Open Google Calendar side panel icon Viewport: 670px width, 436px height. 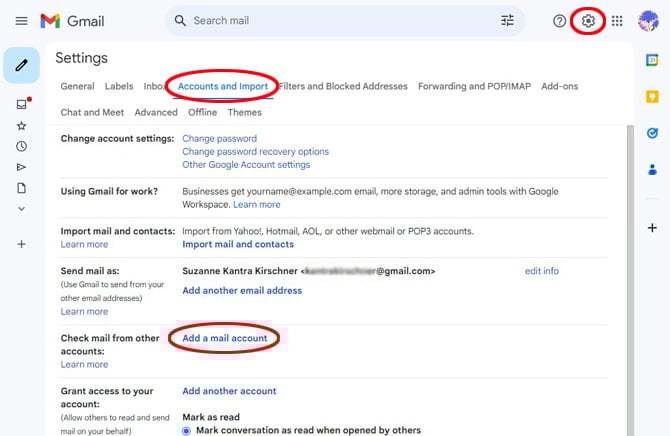coord(652,60)
